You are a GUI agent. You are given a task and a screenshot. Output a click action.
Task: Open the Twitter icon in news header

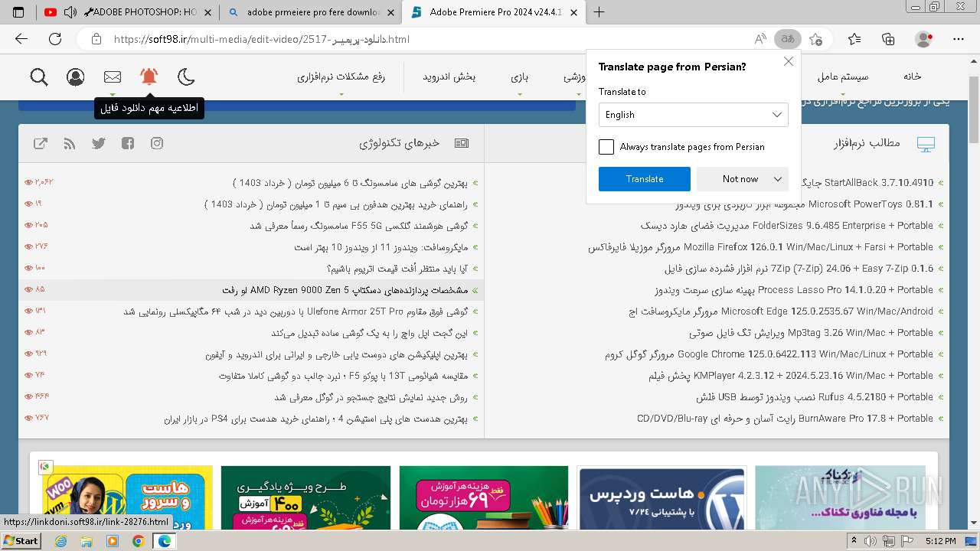click(99, 143)
